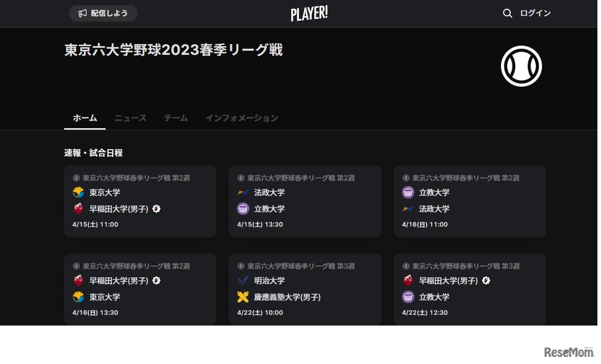Click the megaphone icon in 配信しよう
601x364 pixels.
coord(83,13)
